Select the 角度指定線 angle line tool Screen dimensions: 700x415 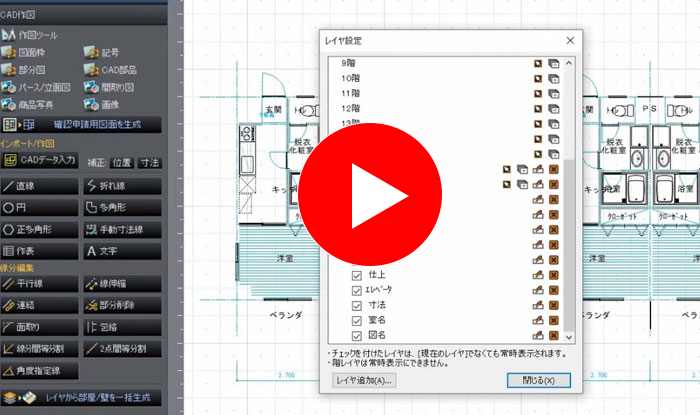[x=40, y=371]
